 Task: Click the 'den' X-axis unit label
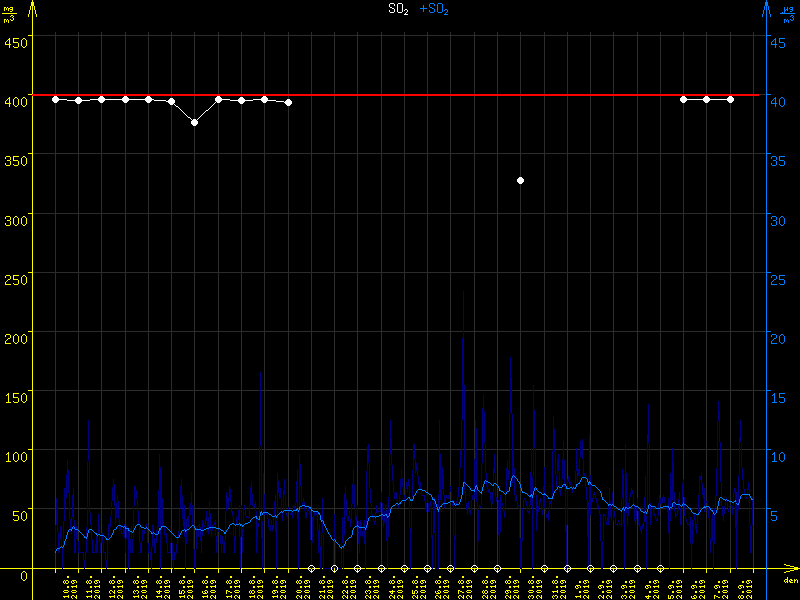(x=789, y=580)
